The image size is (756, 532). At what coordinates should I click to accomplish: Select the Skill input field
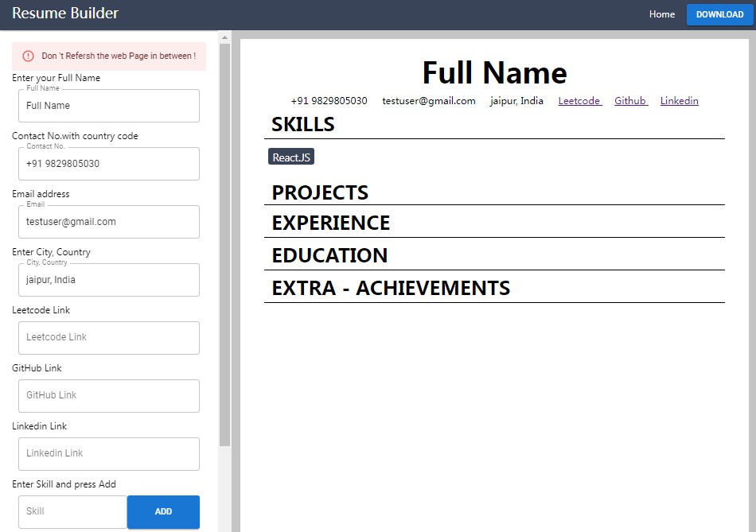coord(72,511)
